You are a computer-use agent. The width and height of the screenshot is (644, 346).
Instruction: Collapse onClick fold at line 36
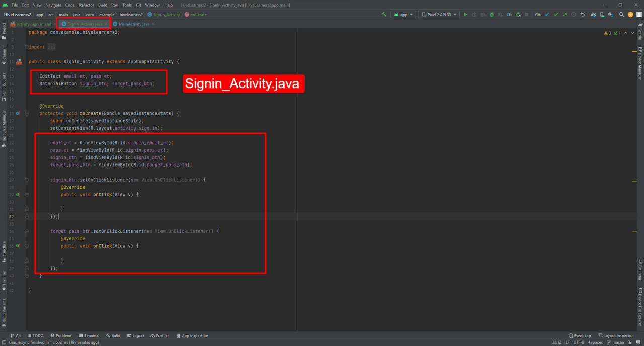27,246
